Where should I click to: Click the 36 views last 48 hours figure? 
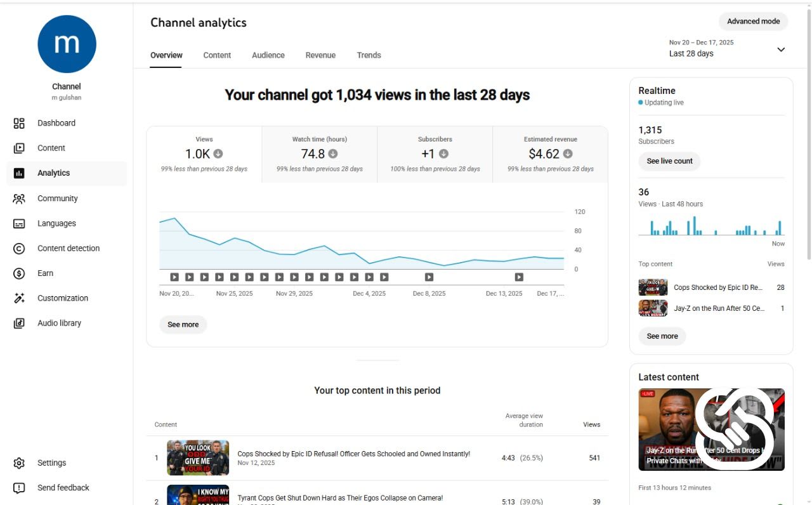tap(644, 192)
